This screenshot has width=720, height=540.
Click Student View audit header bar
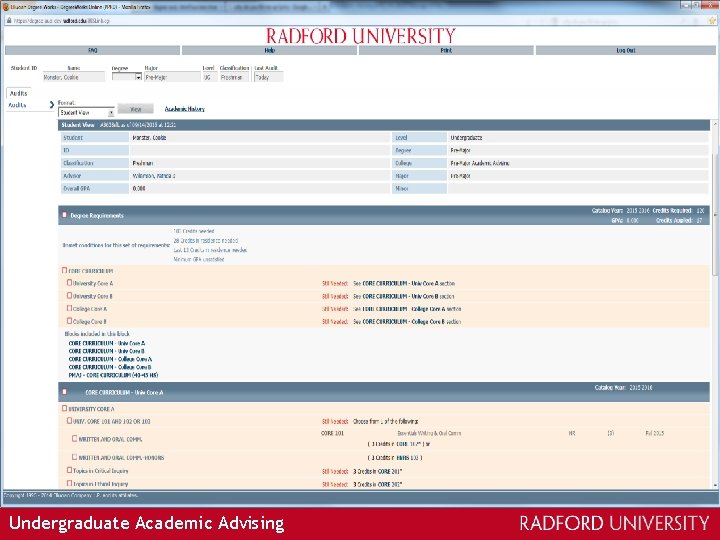click(x=384, y=125)
